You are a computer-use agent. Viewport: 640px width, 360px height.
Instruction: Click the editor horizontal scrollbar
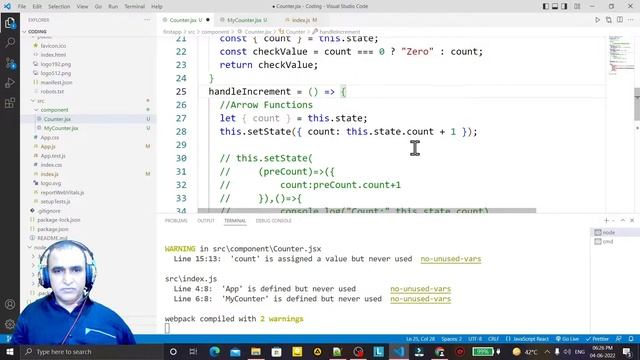tap(367, 210)
